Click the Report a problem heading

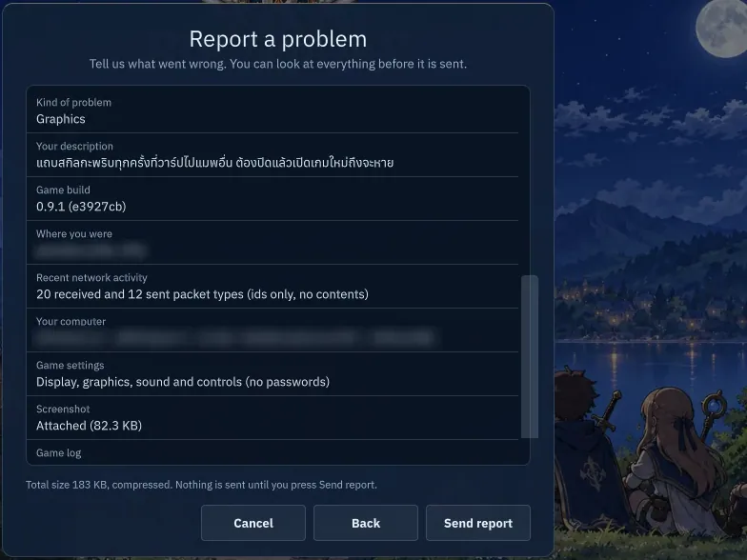278,39
